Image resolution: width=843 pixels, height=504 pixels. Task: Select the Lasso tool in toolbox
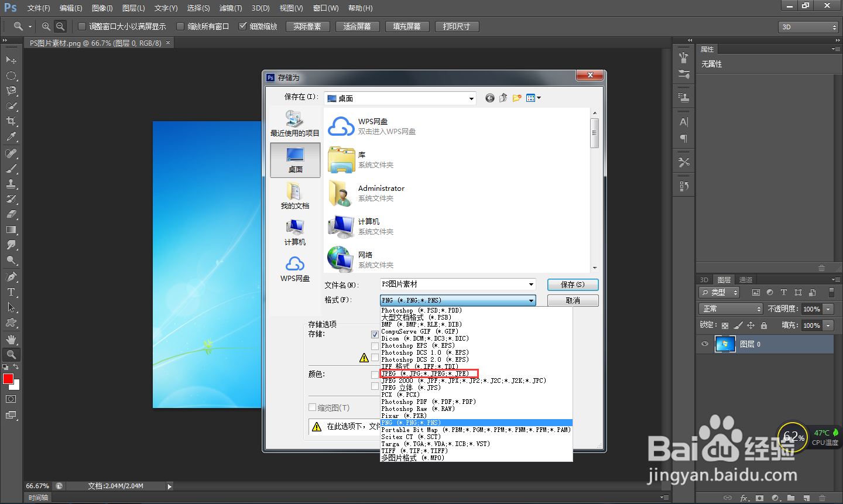(11, 91)
